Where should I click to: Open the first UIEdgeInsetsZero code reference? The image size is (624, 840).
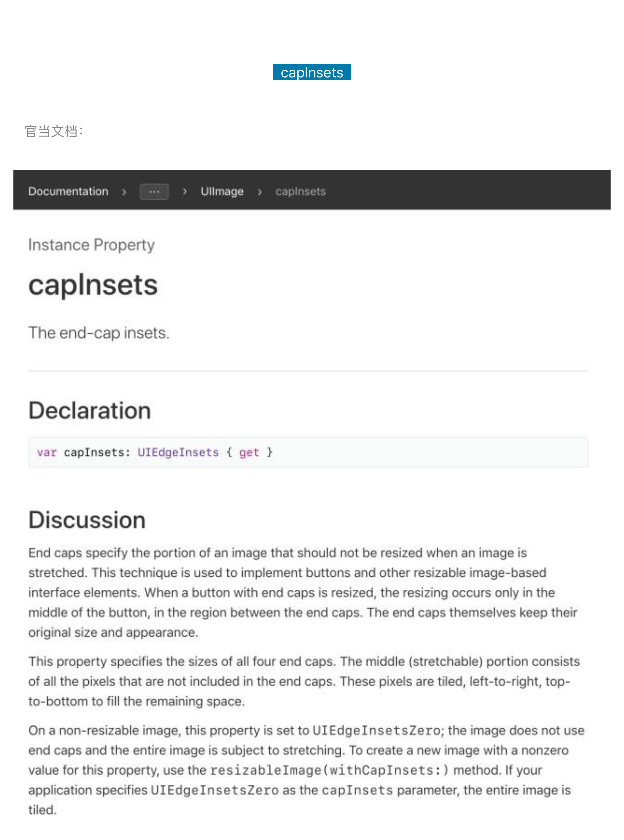[x=376, y=730]
